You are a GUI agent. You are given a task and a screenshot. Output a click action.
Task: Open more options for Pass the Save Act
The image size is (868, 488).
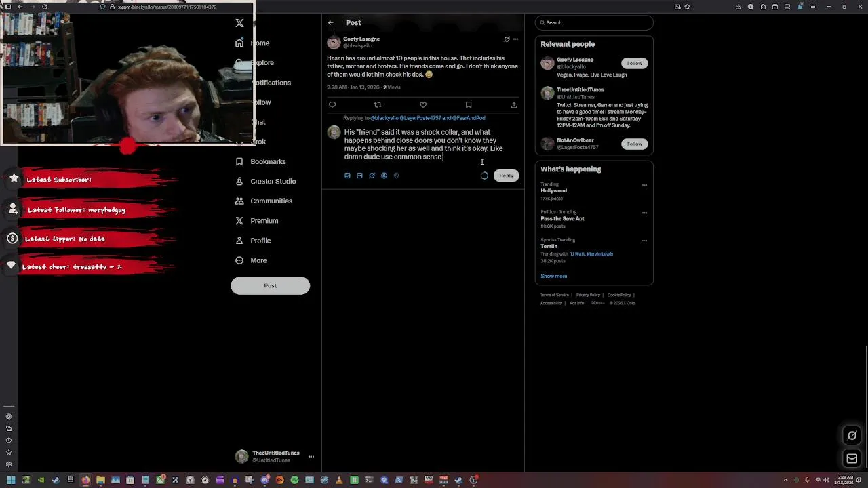644,213
